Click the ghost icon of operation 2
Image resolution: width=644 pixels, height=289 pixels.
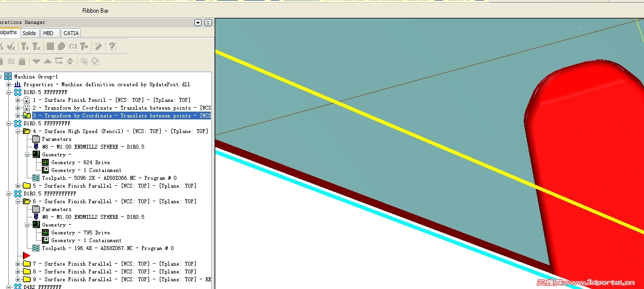click(27, 108)
